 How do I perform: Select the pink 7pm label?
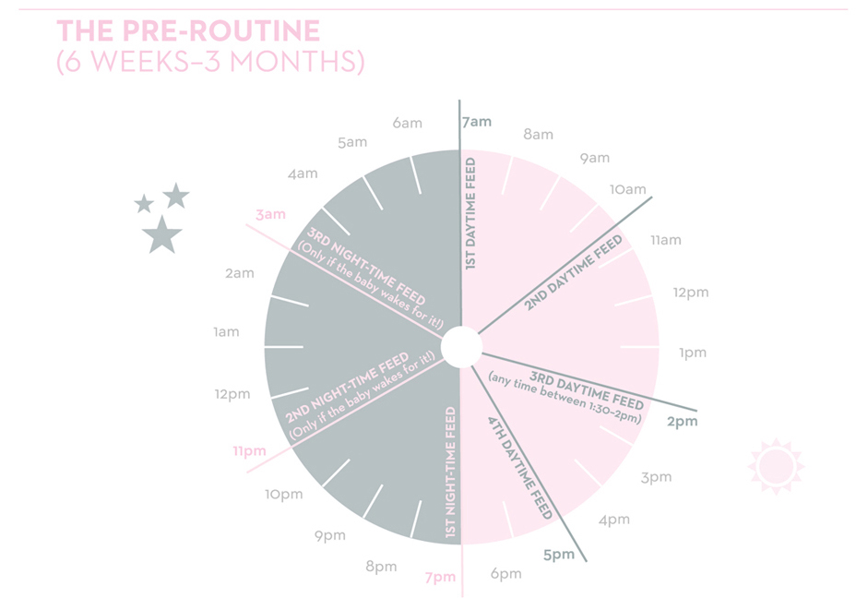(x=440, y=577)
